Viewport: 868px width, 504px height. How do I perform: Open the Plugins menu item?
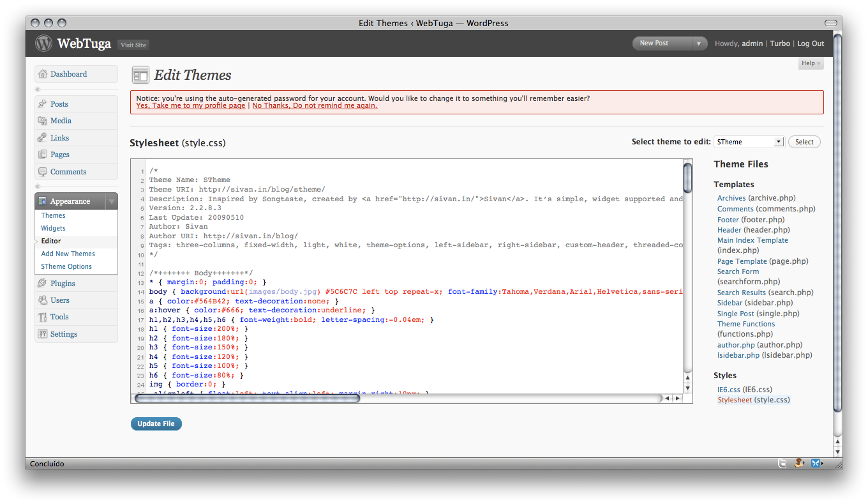(77, 284)
